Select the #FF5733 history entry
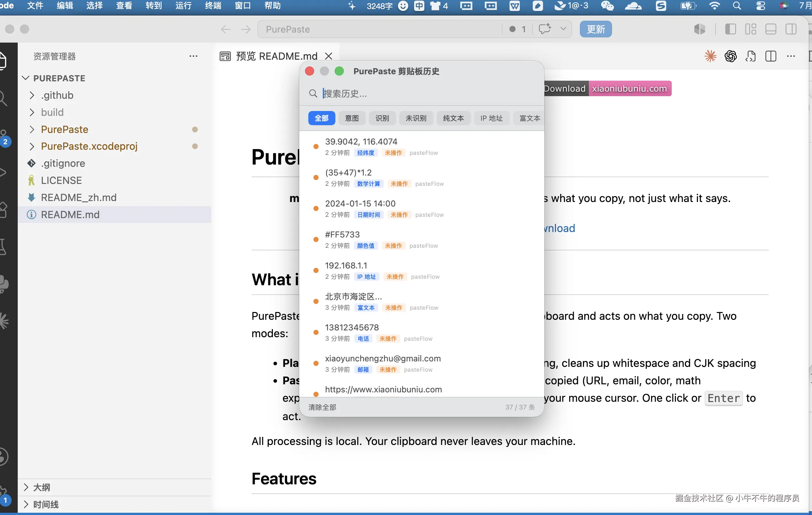Screen dimensions: 812x515 [421, 240]
